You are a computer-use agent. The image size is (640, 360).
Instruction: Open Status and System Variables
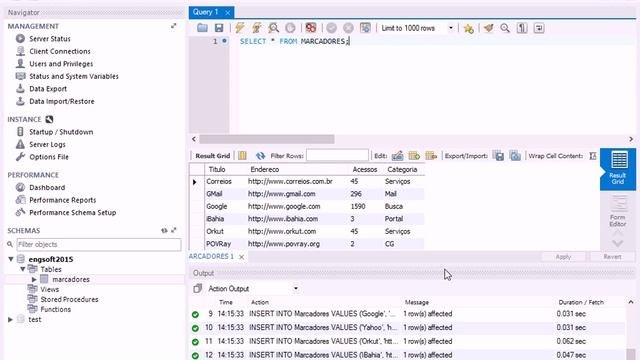[74, 76]
